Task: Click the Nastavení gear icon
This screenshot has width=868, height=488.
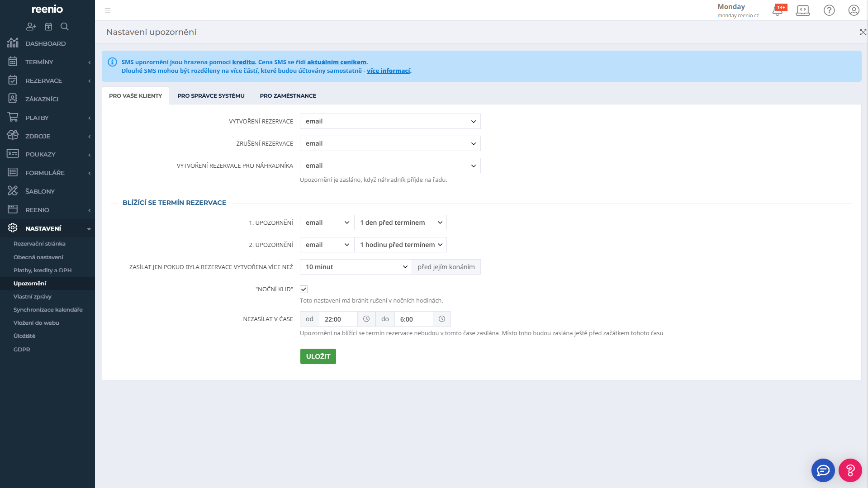Action: [x=13, y=228]
